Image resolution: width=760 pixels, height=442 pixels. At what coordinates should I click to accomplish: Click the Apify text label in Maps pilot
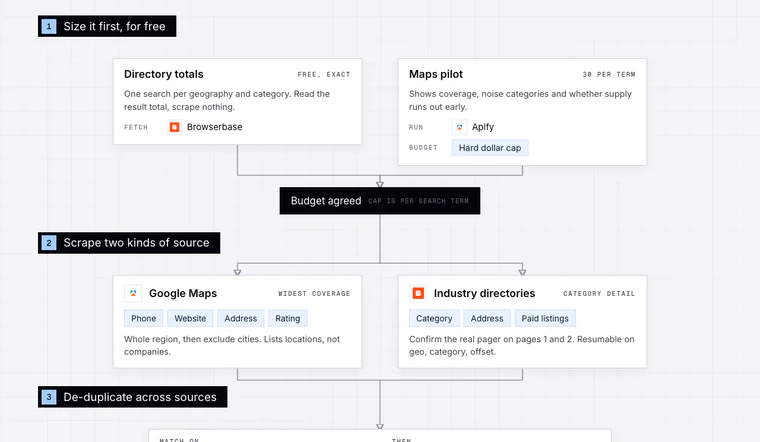(483, 127)
